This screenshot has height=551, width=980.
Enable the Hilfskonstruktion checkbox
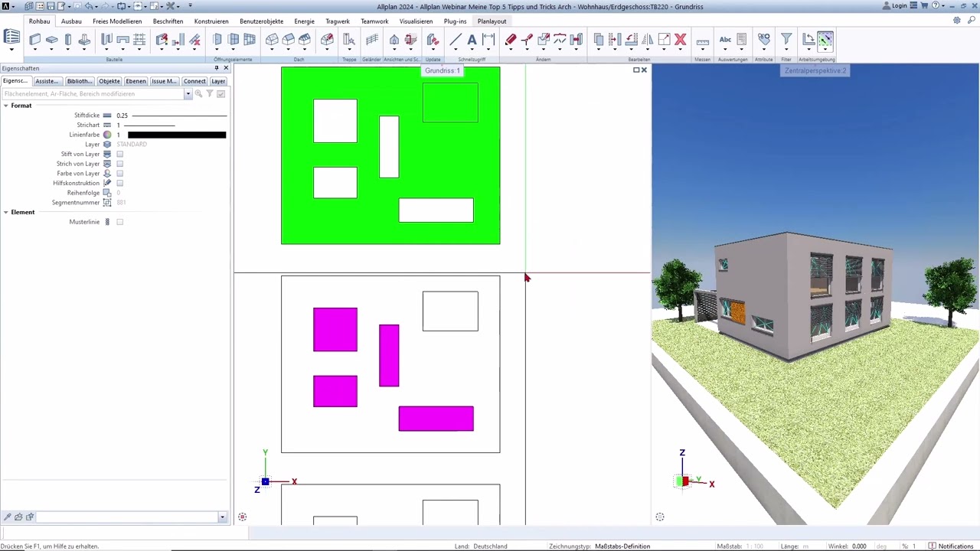(119, 184)
